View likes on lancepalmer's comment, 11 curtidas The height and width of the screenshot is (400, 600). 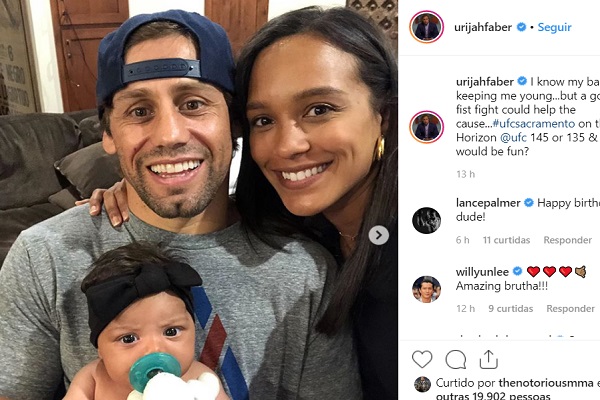click(506, 240)
